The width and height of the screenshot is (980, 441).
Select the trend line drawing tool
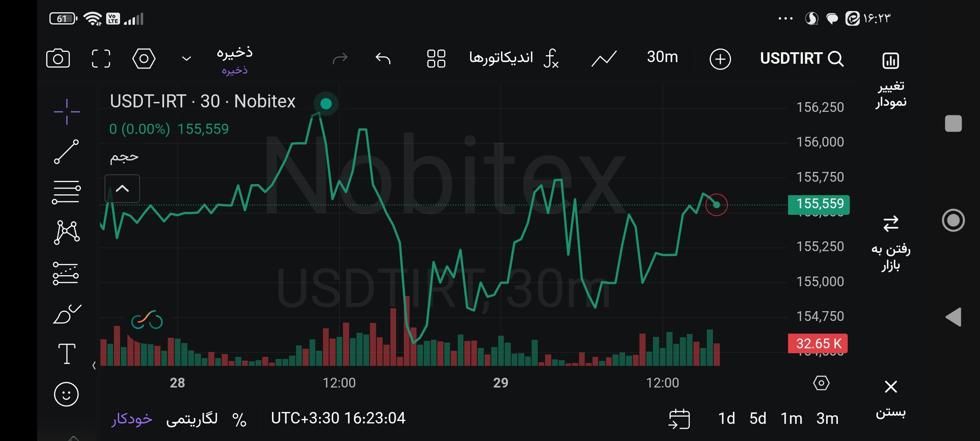pyautogui.click(x=67, y=151)
